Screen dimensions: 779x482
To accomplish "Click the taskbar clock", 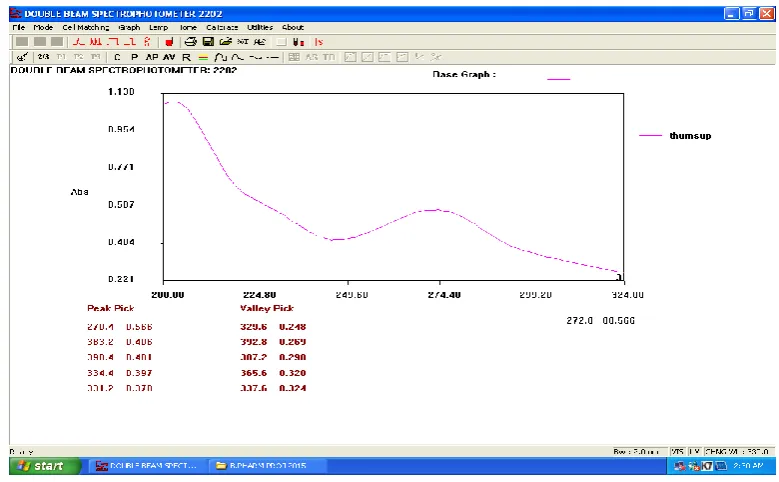I will click(748, 466).
